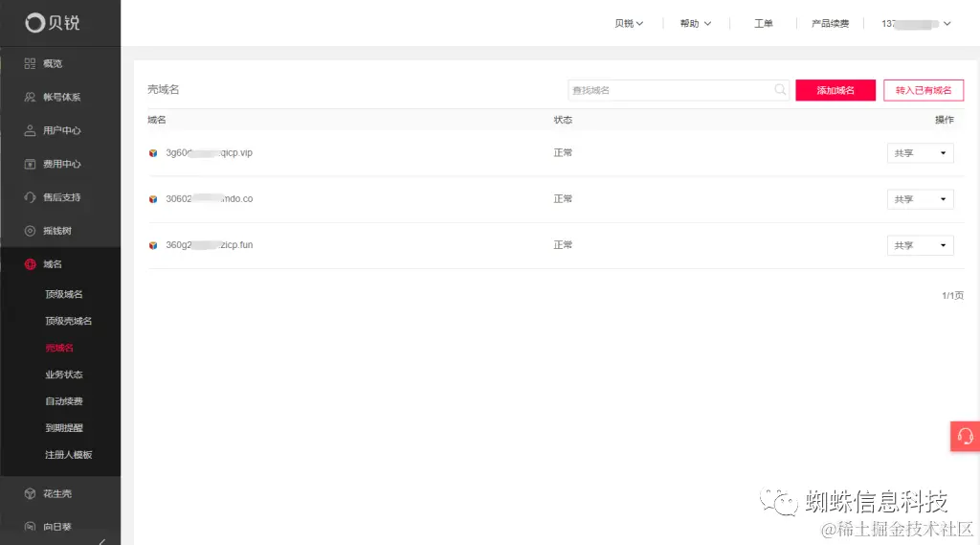
Task: Open 用户中心 user center sidebar item
Action: [x=61, y=130]
